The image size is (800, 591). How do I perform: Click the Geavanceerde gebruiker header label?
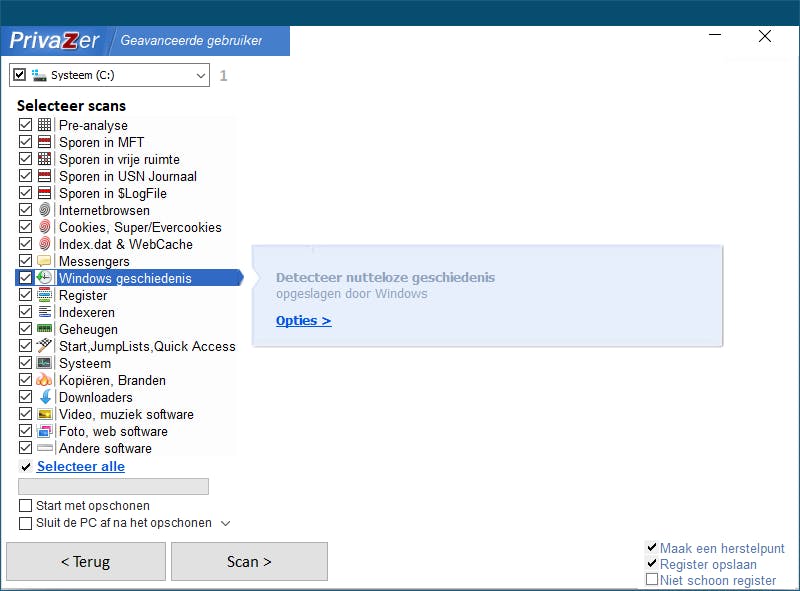(191, 40)
